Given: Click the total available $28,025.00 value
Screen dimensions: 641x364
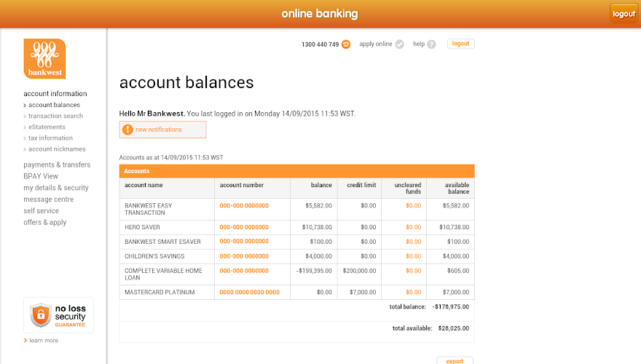Looking at the screenshot, I should pos(453,328).
